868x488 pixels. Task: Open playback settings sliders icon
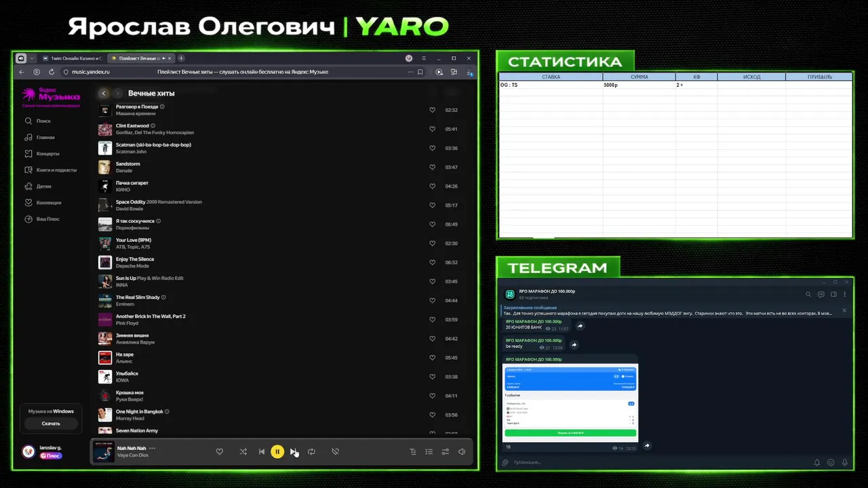(x=445, y=451)
